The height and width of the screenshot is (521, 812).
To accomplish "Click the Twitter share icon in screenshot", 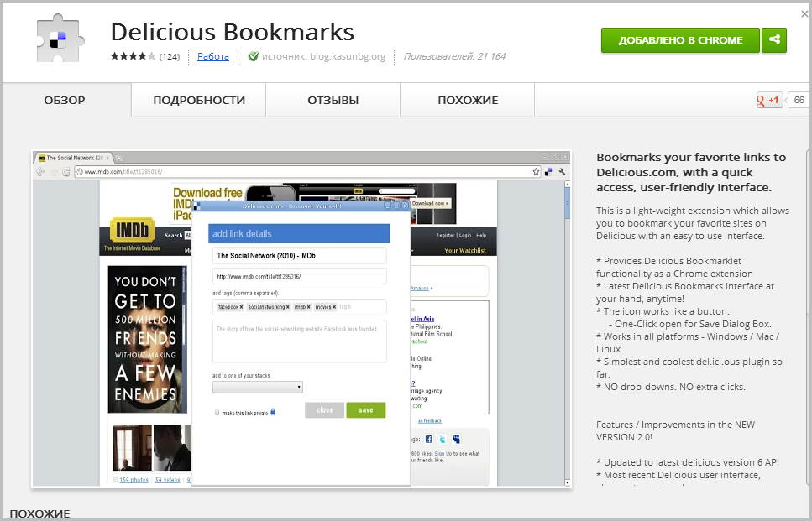I will point(443,440).
